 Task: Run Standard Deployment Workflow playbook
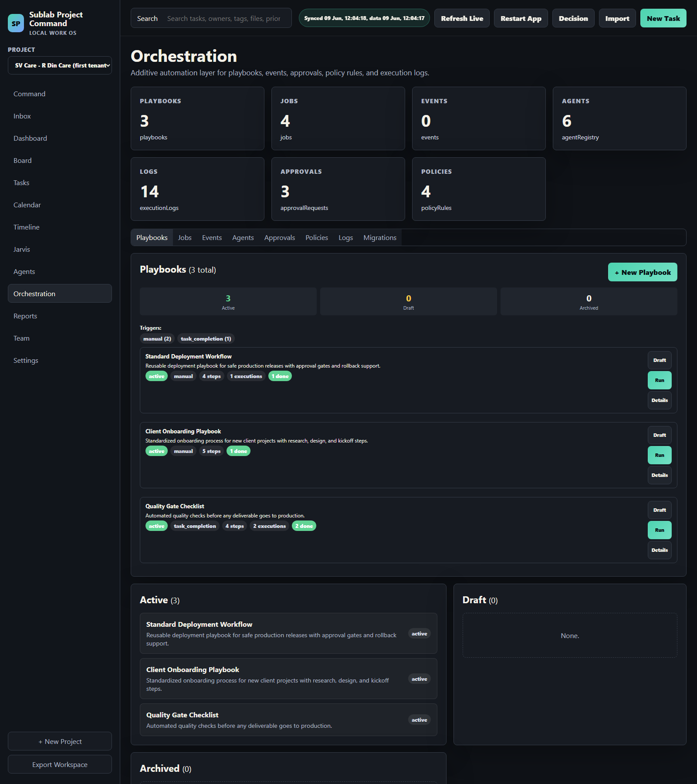[x=660, y=380]
